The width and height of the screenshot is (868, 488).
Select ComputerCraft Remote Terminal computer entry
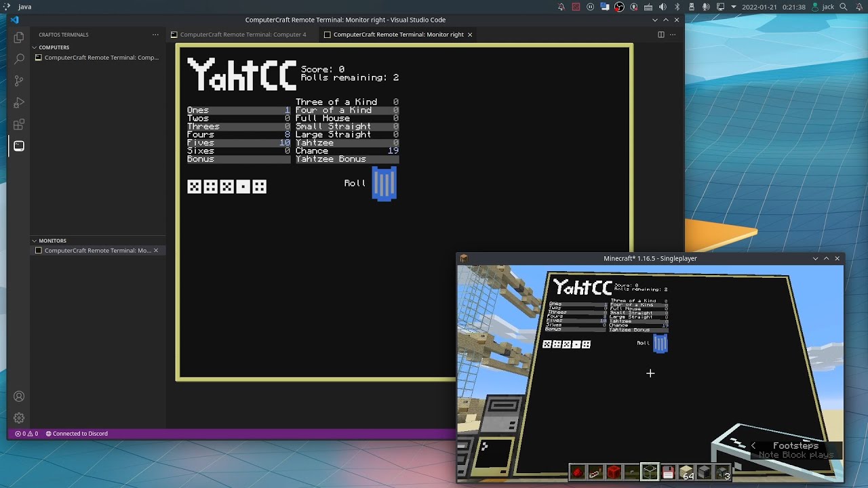(97, 58)
